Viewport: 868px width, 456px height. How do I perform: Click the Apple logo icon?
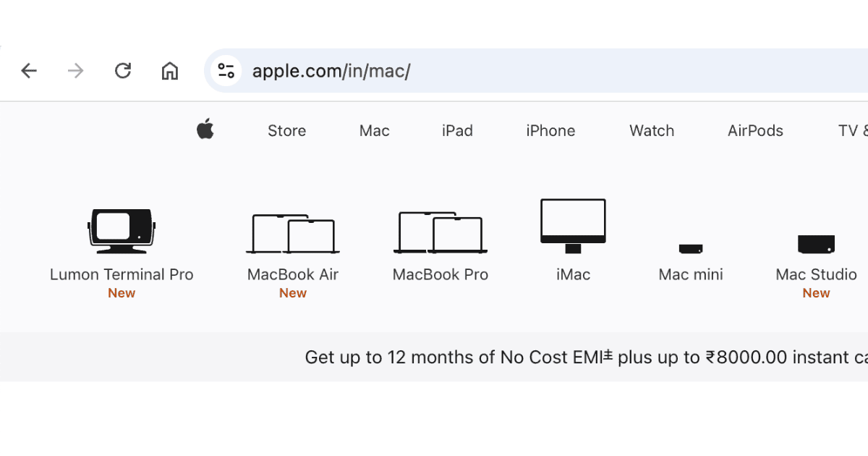pos(205,130)
